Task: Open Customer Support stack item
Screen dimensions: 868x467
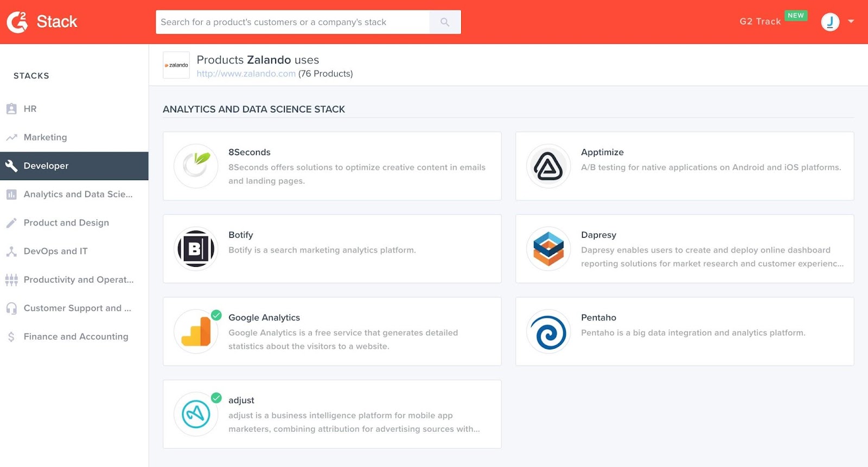Action: pyautogui.click(x=74, y=308)
